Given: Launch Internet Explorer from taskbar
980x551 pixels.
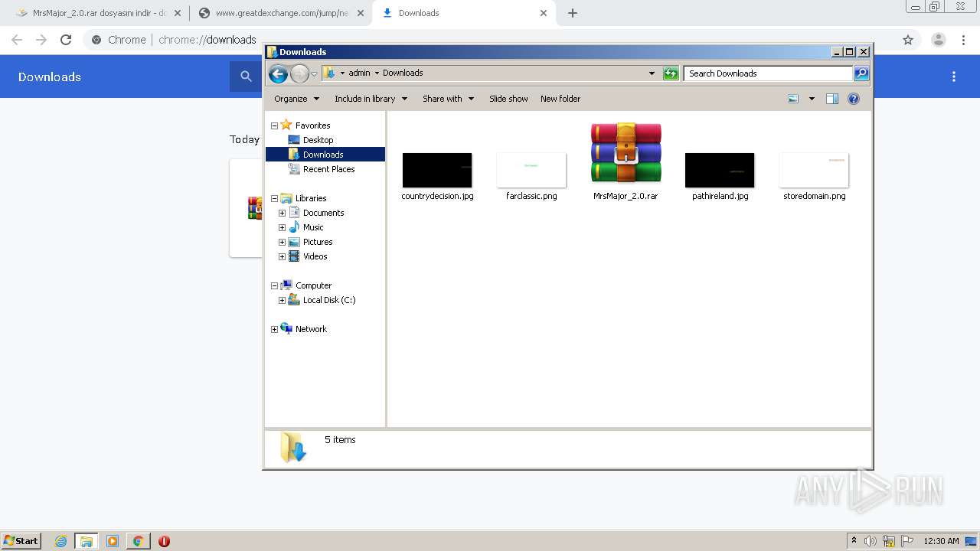Looking at the screenshot, I should coord(61,541).
